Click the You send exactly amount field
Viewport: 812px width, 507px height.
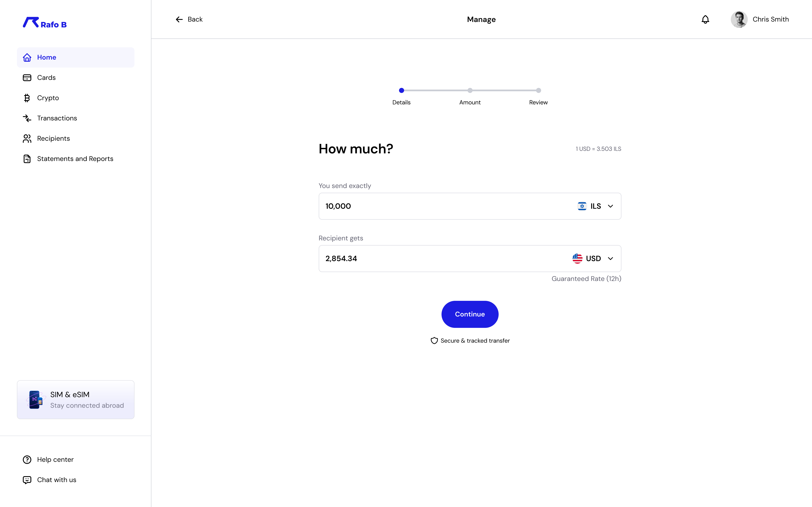click(436, 206)
